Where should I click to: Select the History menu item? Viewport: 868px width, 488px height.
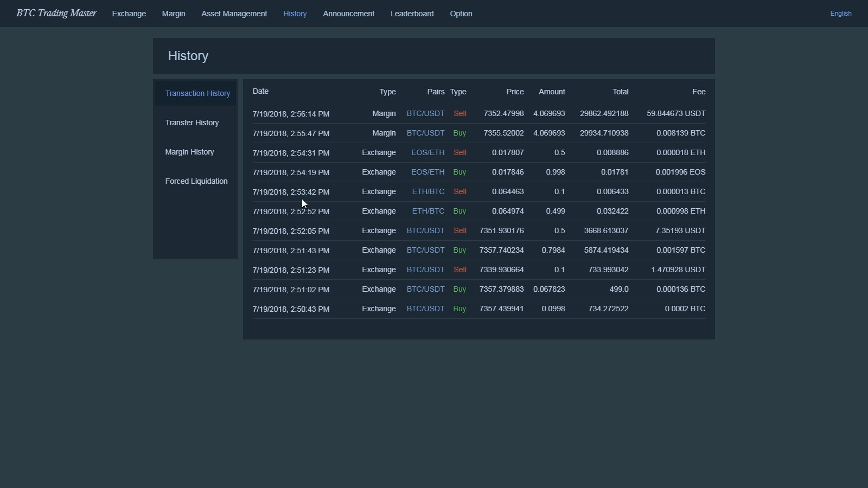pyautogui.click(x=295, y=14)
